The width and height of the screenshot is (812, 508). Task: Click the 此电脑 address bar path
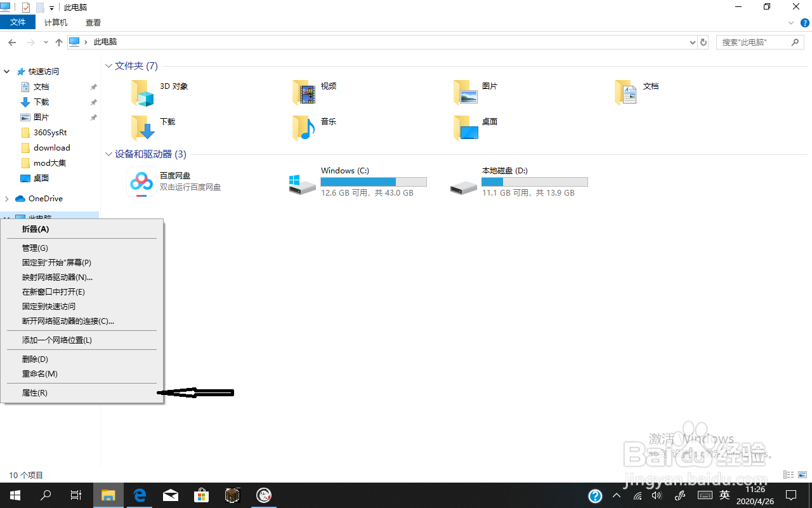coord(105,42)
